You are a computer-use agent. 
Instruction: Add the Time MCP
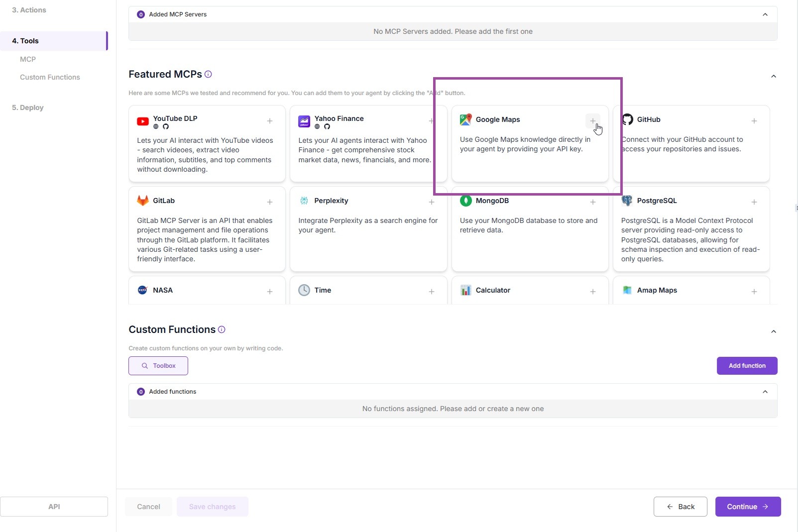(431, 292)
